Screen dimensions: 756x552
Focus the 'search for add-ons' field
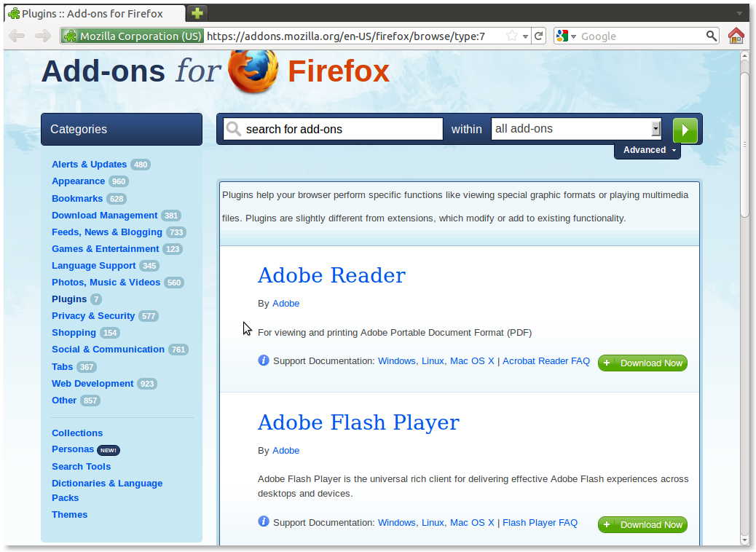[333, 129]
